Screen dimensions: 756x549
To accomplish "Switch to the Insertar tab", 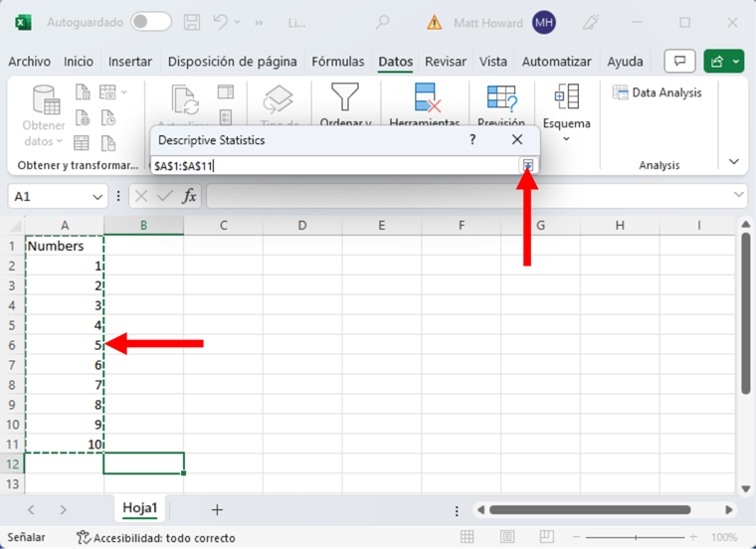I will pos(130,62).
